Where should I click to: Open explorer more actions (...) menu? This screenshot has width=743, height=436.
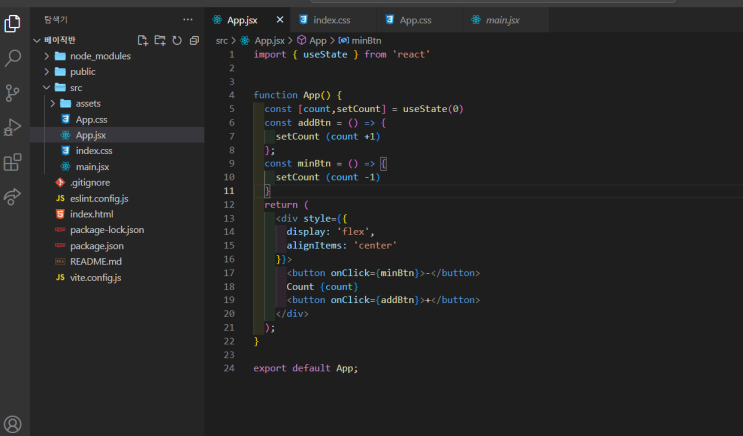pyautogui.click(x=188, y=19)
